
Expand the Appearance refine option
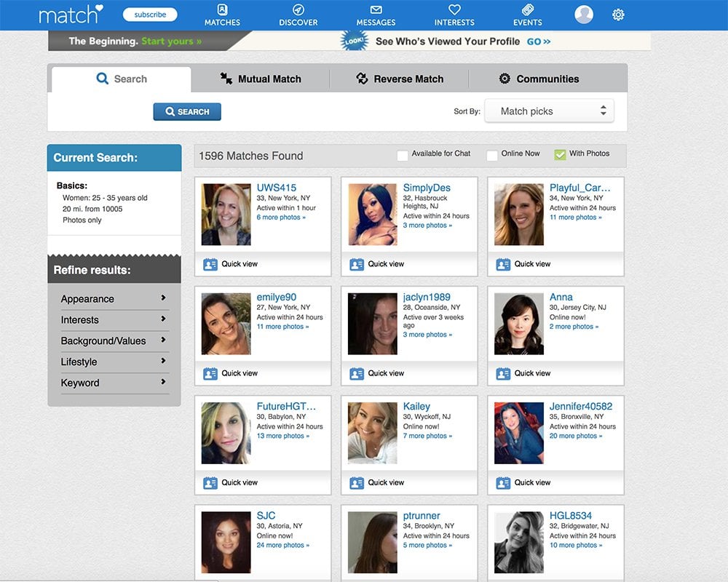(114, 299)
